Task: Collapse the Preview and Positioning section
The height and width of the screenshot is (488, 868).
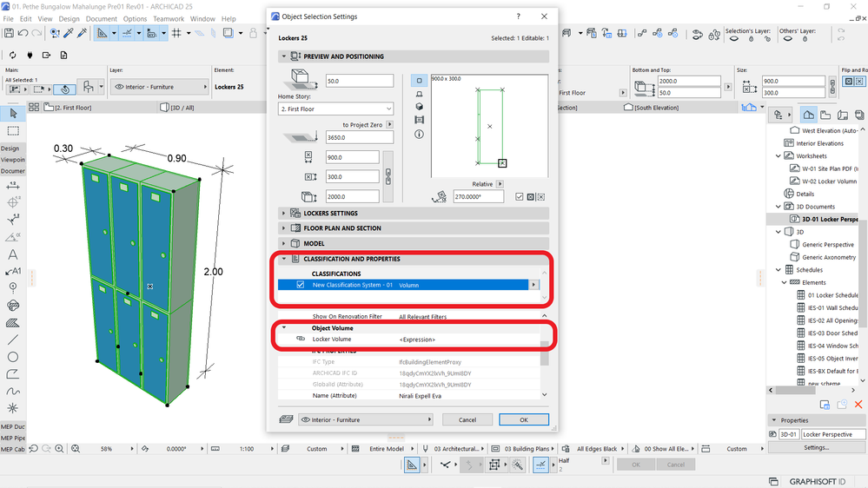Action: pos(284,56)
